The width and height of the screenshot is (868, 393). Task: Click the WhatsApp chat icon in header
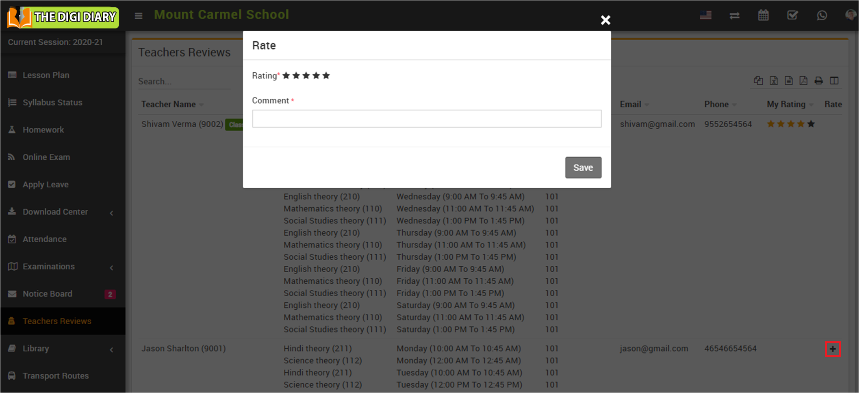pyautogui.click(x=822, y=16)
